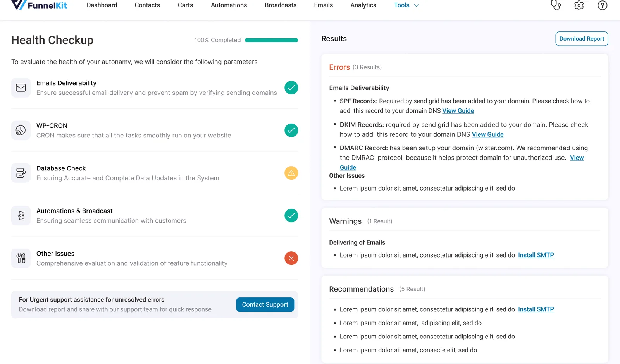Open View Guide for DKIM Records
This screenshot has height=364, width=620.
487,134
